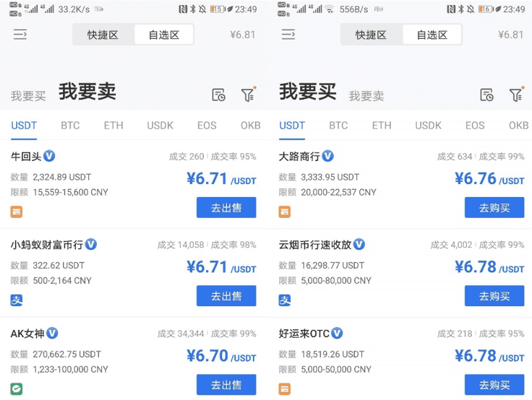
Task: Tap battery indicator in left status bar
Action: click(x=218, y=9)
